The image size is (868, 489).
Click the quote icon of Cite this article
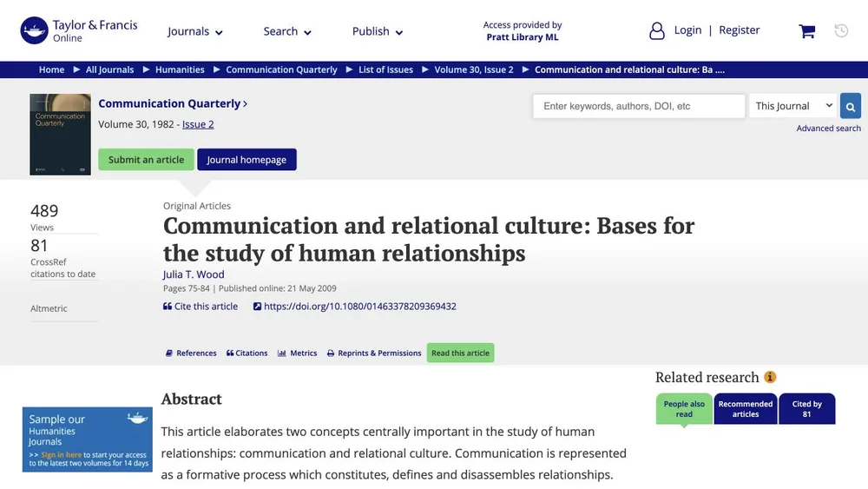click(168, 307)
